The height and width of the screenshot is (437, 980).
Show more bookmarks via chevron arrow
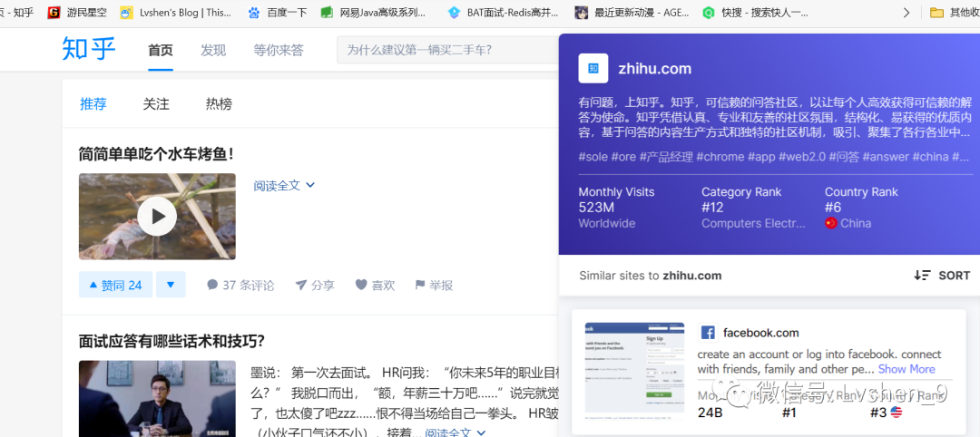click(906, 12)
